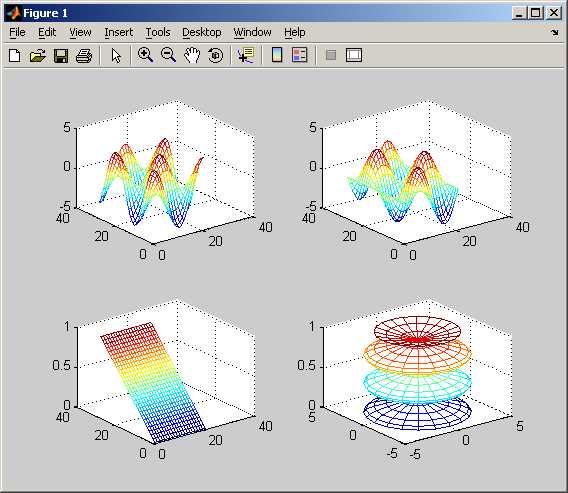Insert Colorbar from toolbar

coord(277,55)
